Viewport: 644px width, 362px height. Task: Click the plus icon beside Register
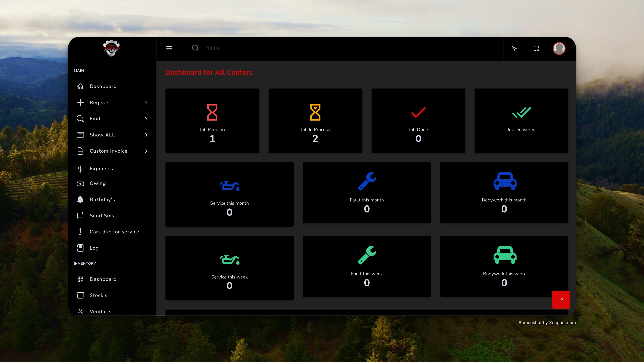(80, 102)
